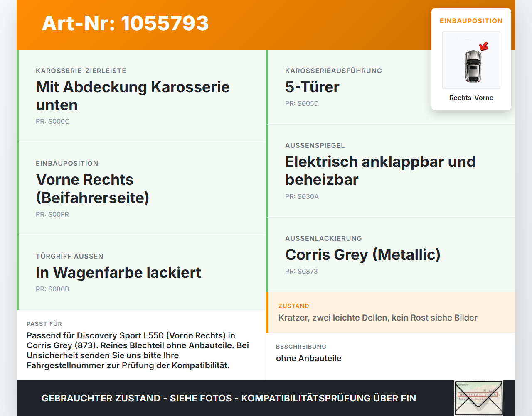This screenshot has height=416, width=532.
Task: Click the Passt für compatibility paragraph
Action: (138, 350)
